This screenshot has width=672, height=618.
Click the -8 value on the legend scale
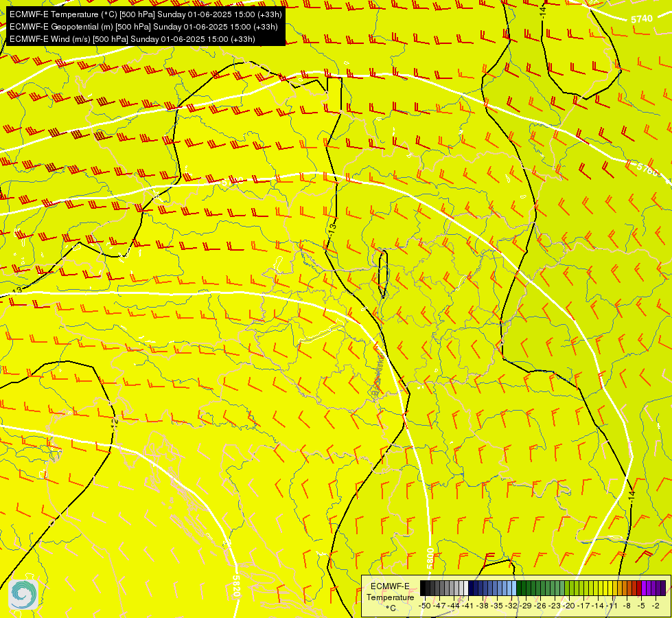[x=627, y=606]
